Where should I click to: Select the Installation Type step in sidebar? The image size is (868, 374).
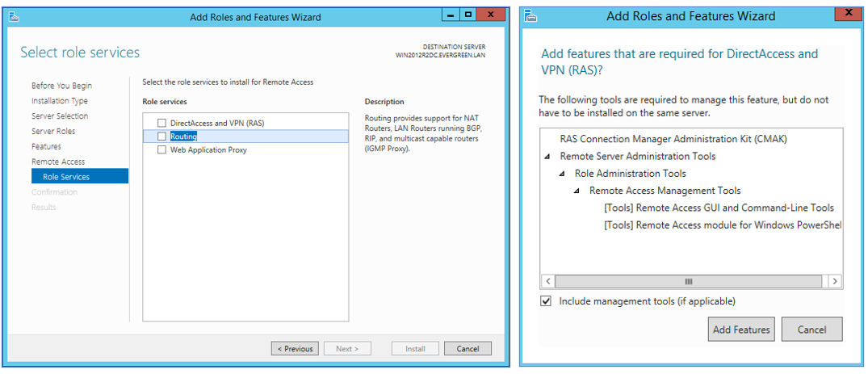click(x=60, y=101)
